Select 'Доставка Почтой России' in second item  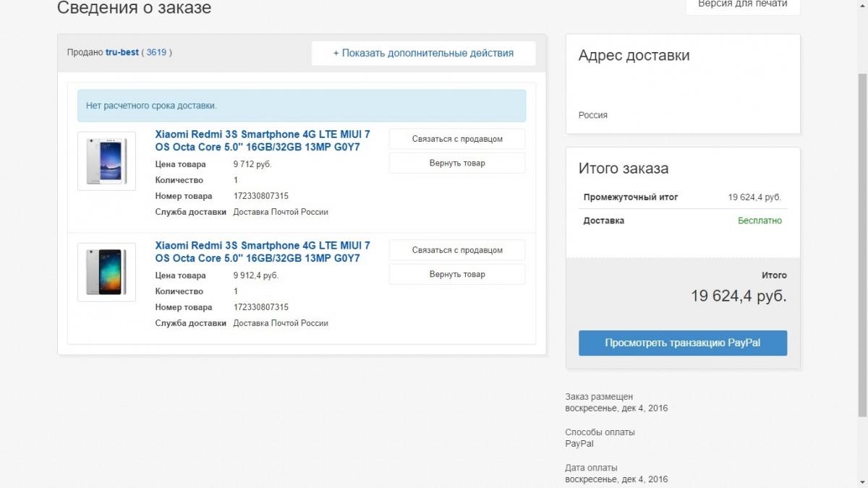[281, 323]
